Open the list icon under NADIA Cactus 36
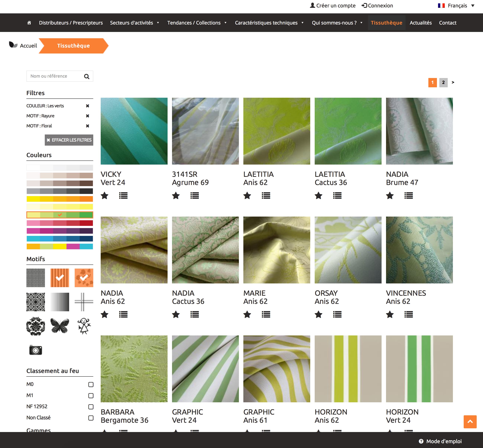Viewport: 483px width, 448px height. tap(195, 314)
